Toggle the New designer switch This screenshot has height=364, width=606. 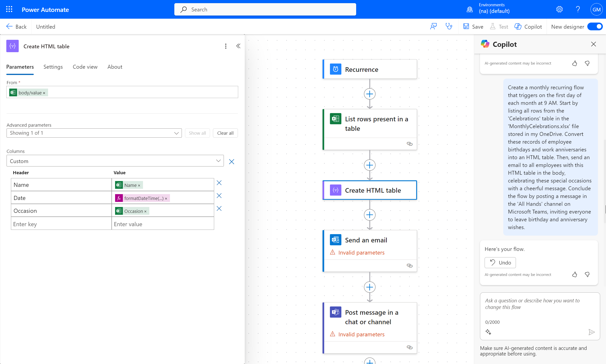click(595, 26)
